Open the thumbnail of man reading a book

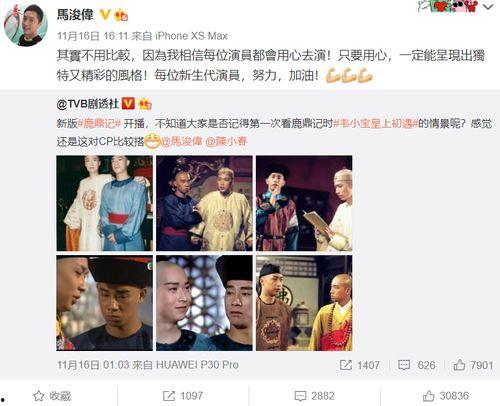pos(304,203)
